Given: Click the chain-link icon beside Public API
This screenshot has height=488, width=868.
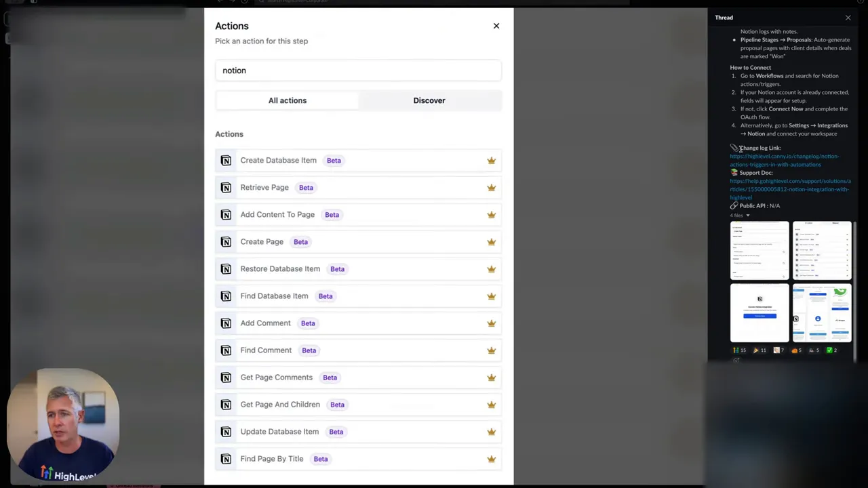Looking at the screenshot, I should [x=734, y=205].
